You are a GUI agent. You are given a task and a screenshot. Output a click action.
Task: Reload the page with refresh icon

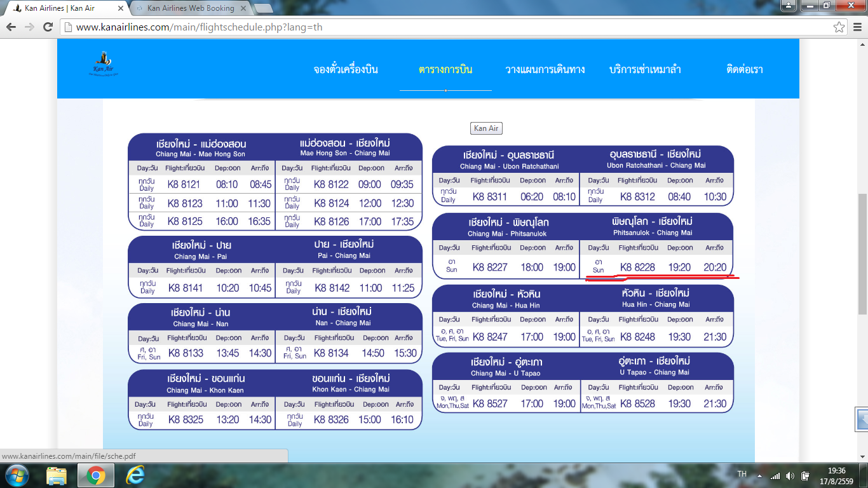(x=48, y=27)
